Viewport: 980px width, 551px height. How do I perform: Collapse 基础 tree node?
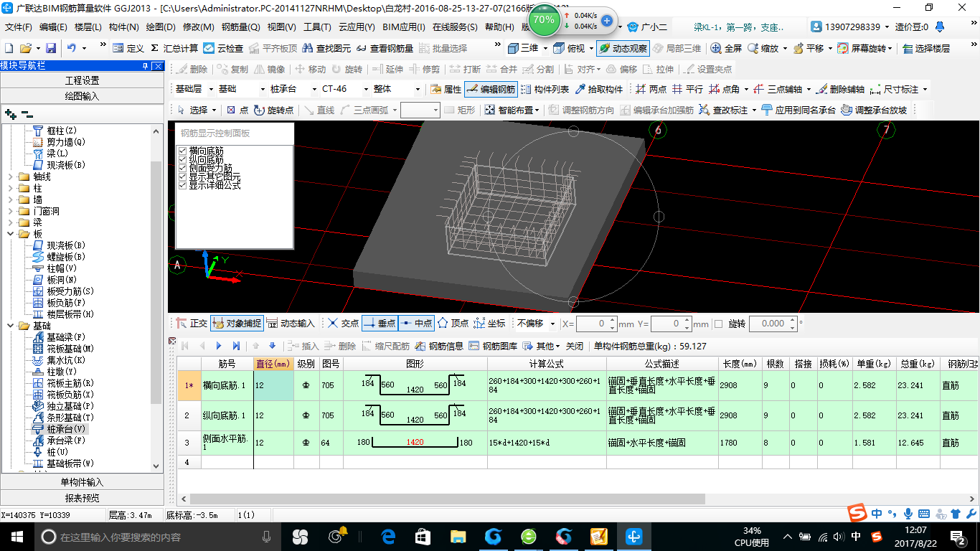10,326
